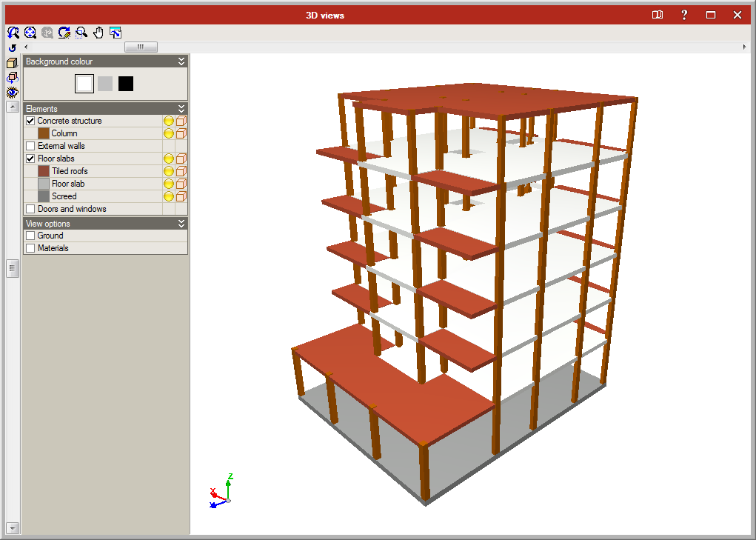Click cube icon in Floor slabs row
Viewport: 756px width, 540px height.
coord(181,159)
